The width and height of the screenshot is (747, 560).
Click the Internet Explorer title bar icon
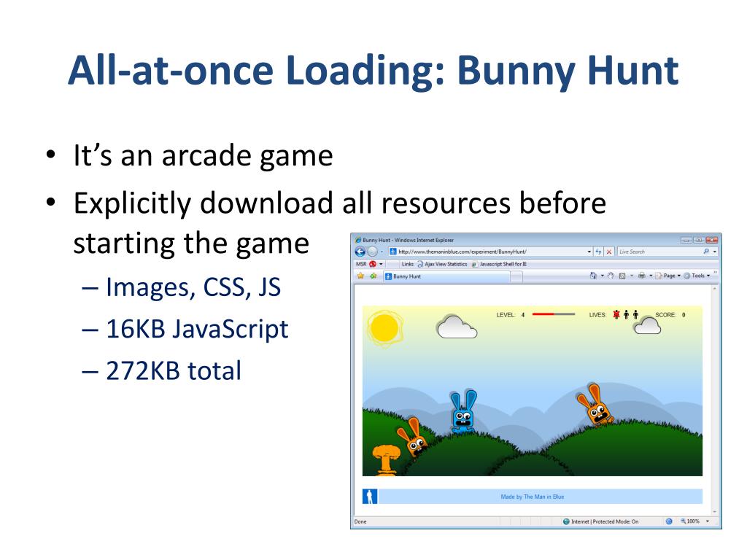pyautogui.click(x=357, y=240)
